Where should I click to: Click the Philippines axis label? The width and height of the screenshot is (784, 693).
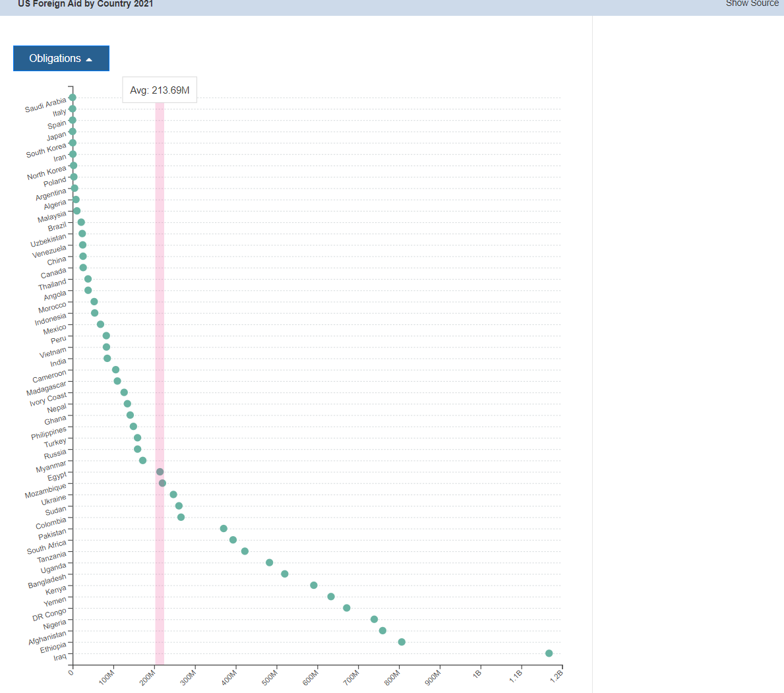point(49,433)
